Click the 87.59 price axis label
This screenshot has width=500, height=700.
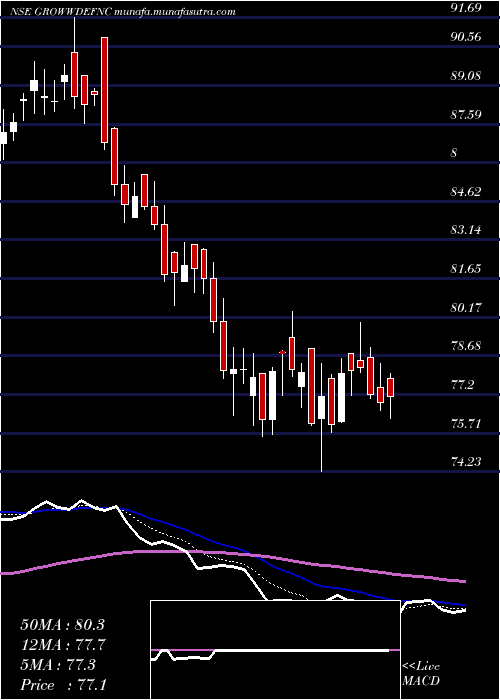pyautogui.click(x=466, y=115)
